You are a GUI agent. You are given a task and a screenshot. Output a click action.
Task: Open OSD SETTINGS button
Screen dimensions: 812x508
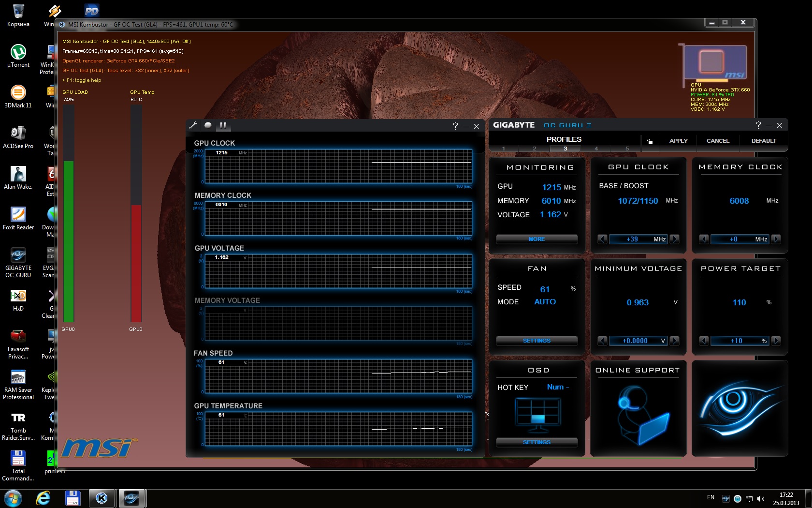536,442
